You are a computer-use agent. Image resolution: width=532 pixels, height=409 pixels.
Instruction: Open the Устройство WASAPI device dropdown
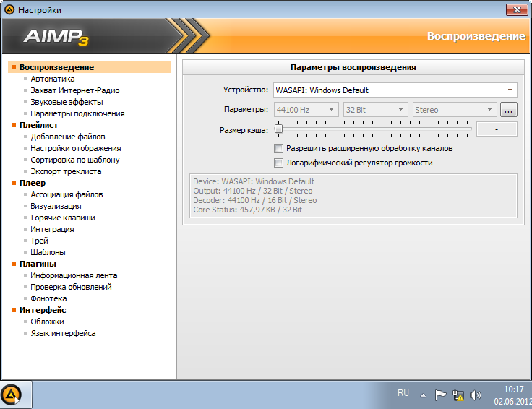[395, 90]
